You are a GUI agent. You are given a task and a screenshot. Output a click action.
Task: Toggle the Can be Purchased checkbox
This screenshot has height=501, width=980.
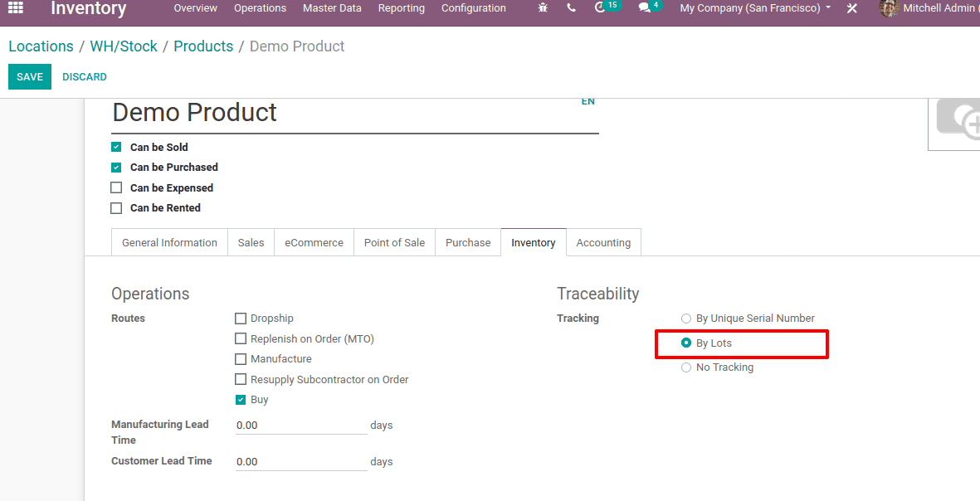[116, 168]
